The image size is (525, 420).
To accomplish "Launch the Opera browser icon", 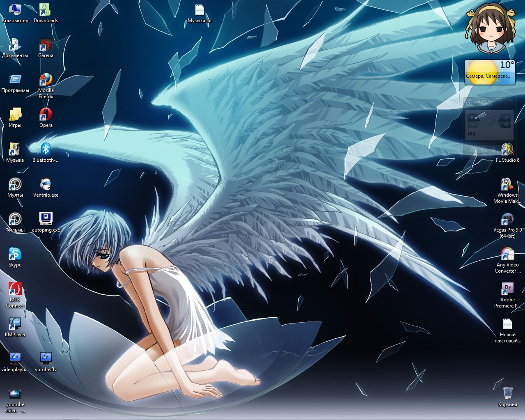I will 46,115.
